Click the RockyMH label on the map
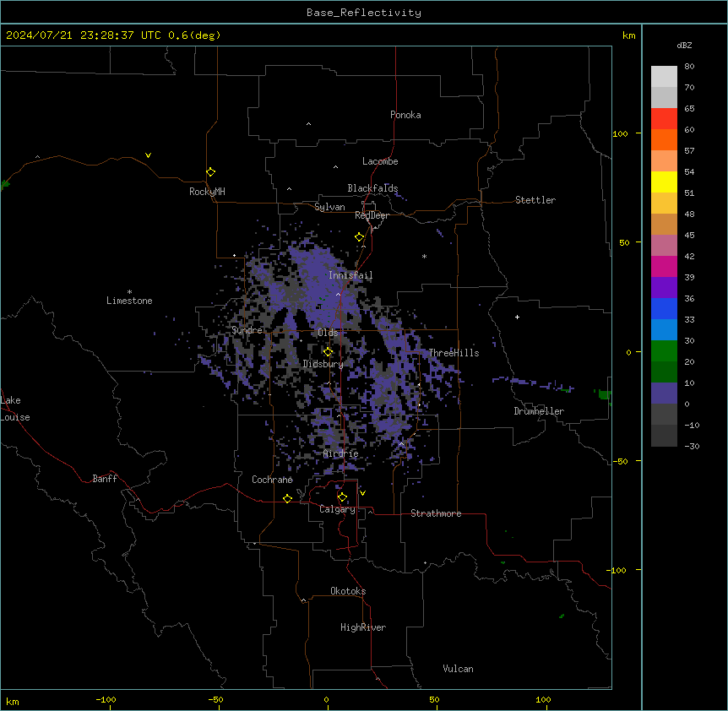728x711 pixels. (207, 192)
